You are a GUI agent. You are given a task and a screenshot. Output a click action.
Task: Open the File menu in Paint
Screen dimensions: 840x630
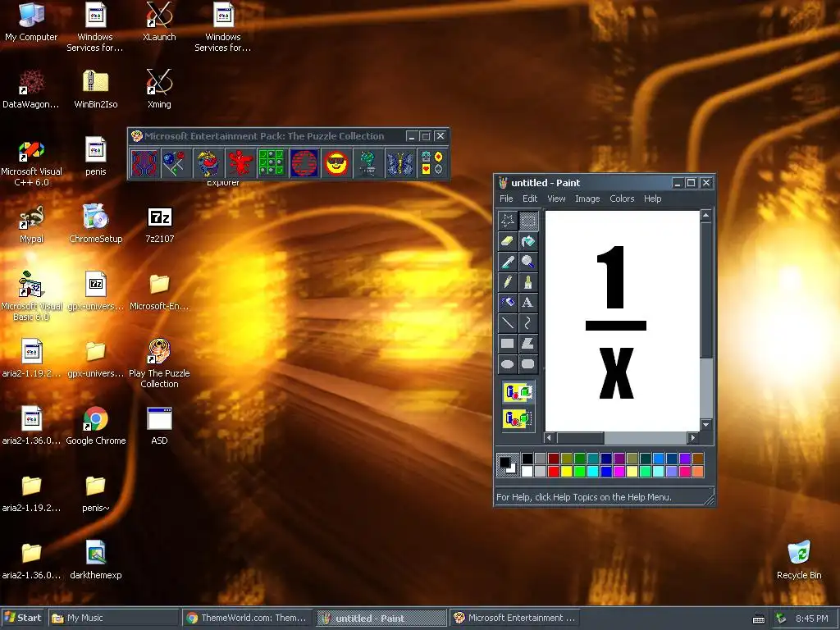506,199
